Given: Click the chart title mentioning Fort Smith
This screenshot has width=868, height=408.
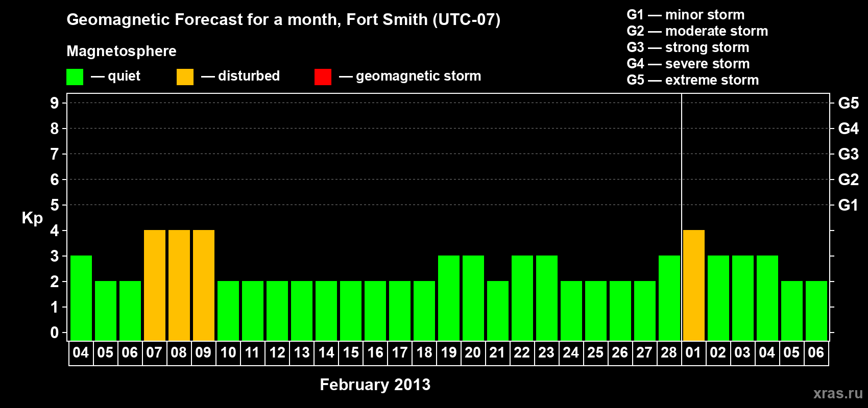Looking at the screenshot, I should pyautogui.click(x=283, y=20).
